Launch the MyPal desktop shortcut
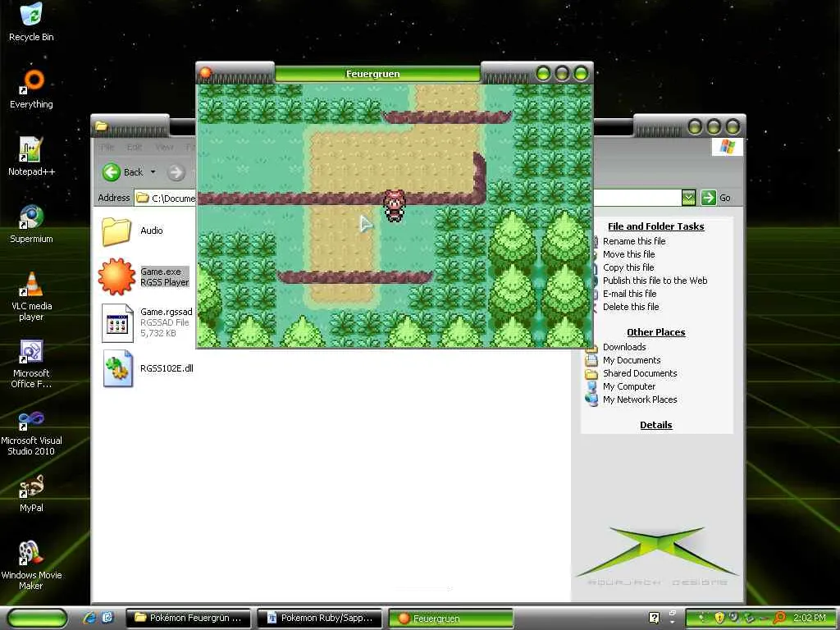The image size is (840, 630). click(x=31, y=493)
